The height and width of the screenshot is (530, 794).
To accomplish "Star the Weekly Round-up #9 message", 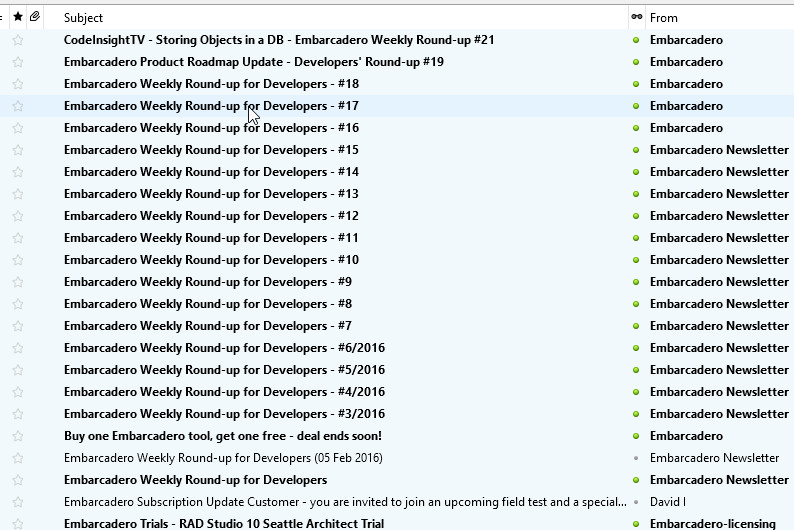I will (18, 282).
